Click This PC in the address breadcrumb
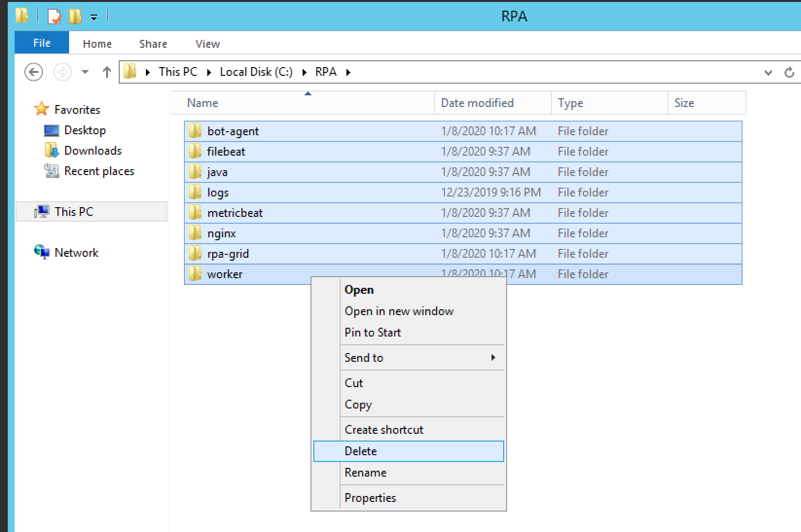The height and width of the screenshot is (532, 801). pyautogui.click(x=178, y=72)
